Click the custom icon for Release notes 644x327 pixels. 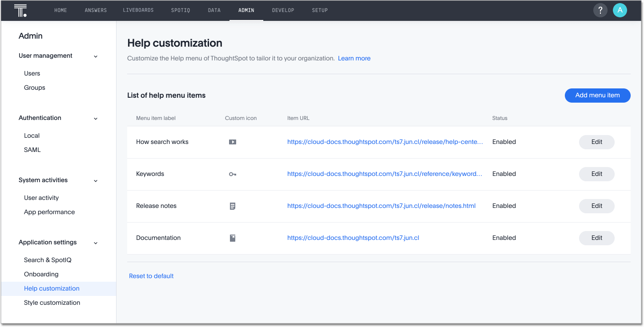(233, 206)
